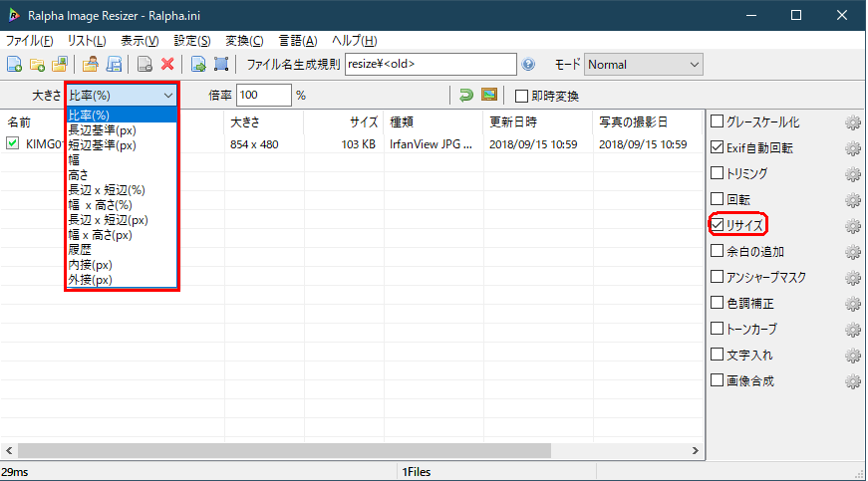Open 余白の追加 settings gear
This screenshot has width=868, height=481.
(853, 252)
